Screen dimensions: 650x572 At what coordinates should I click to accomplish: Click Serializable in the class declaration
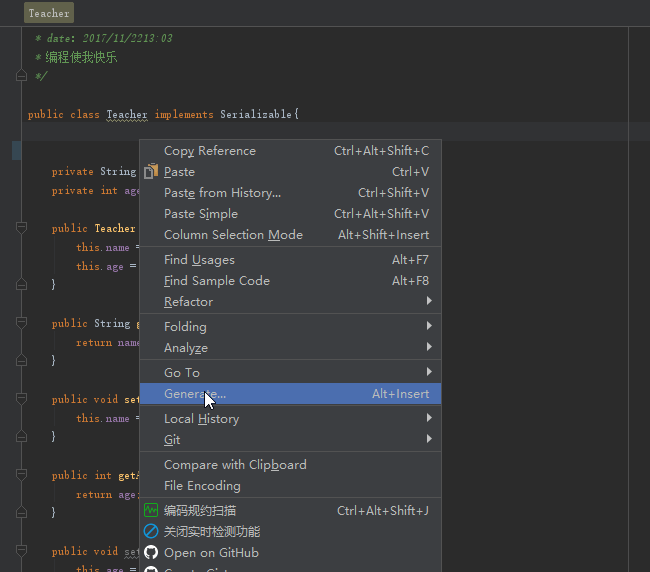(256, 114)
